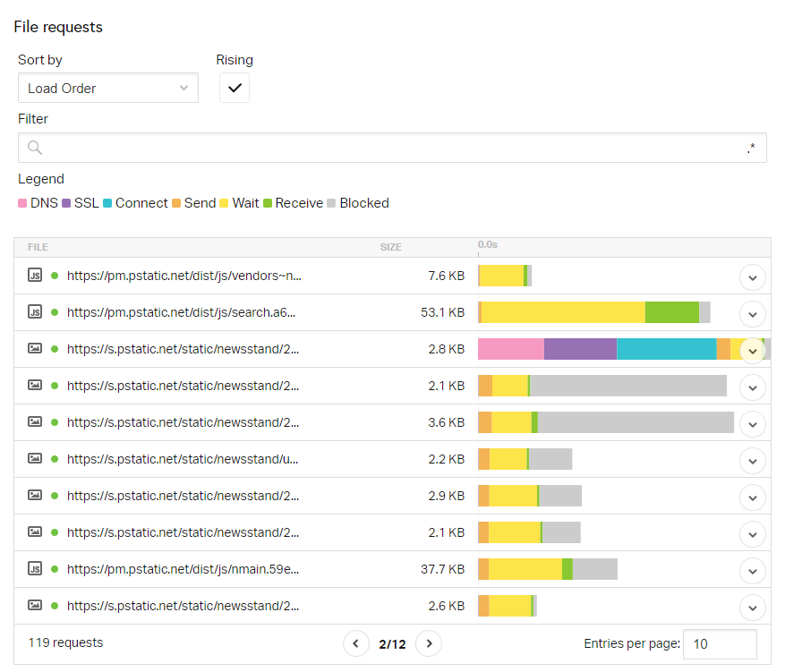Viewport: 785px width, 672px height.
Task: Click the FILE column header
Action: [38, 247]
